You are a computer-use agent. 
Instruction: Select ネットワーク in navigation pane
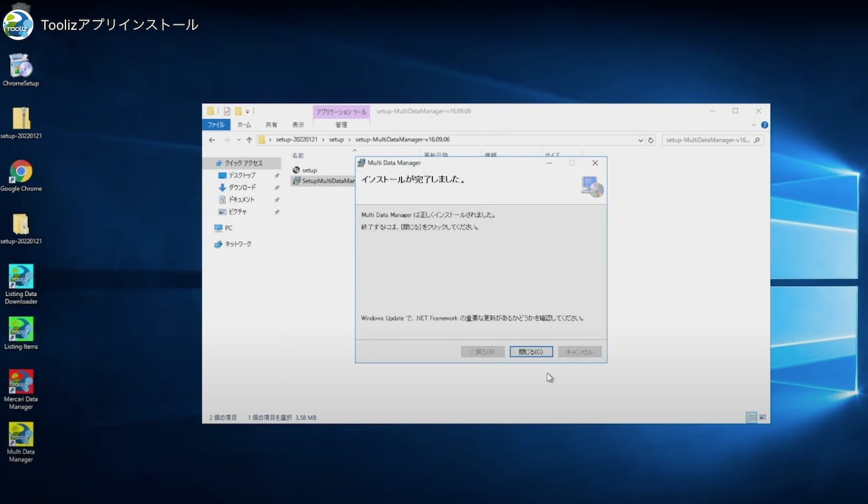coord(233,244)
